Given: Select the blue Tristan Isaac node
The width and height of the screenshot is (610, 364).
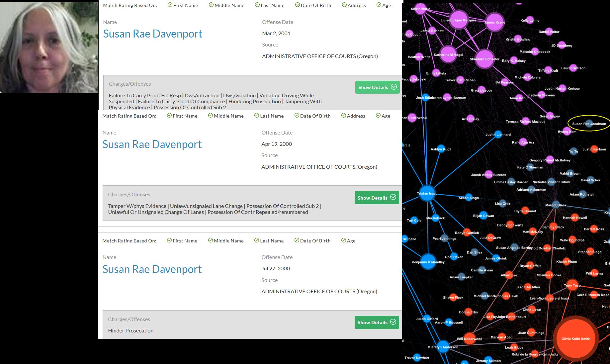Looking at the screenshot, I should 427,193.
